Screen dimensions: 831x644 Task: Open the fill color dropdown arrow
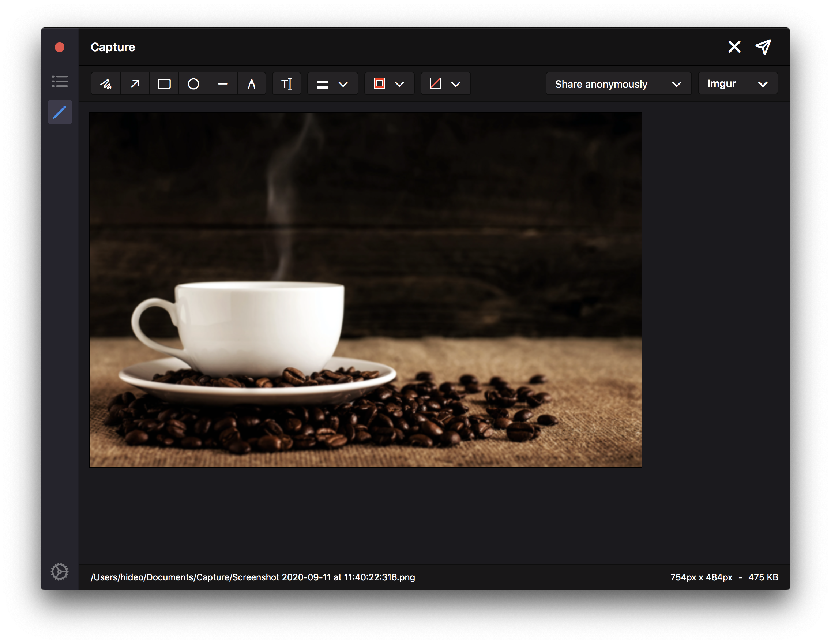[x=456, y=84]
